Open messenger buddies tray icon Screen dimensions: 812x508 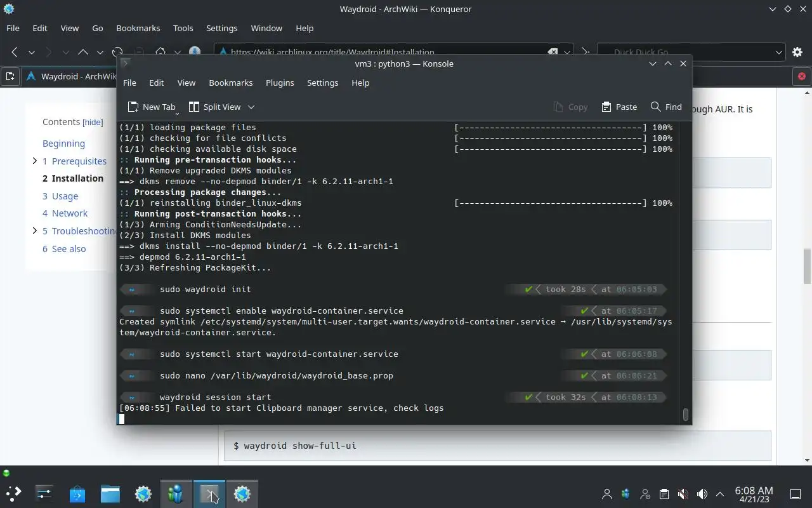(x=626, y=494)
